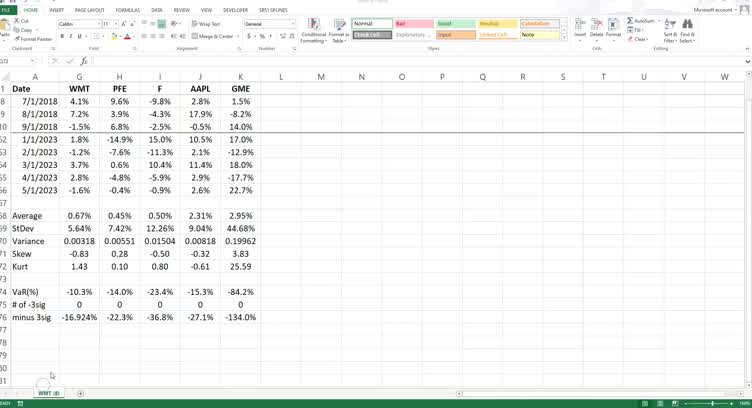Open the font name dropdown
Image resolution: width=752 pixels, height=408 pixels.
pos(98,24)
